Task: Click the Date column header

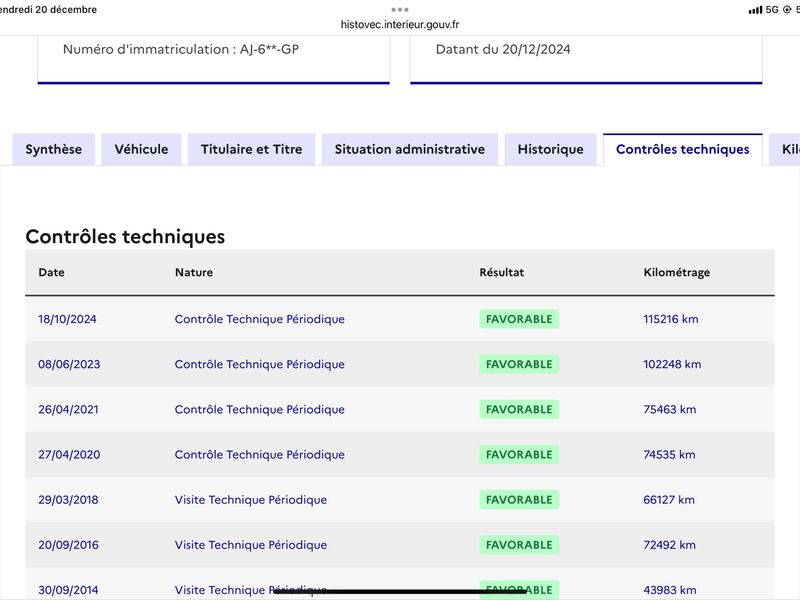Action: 52,272
